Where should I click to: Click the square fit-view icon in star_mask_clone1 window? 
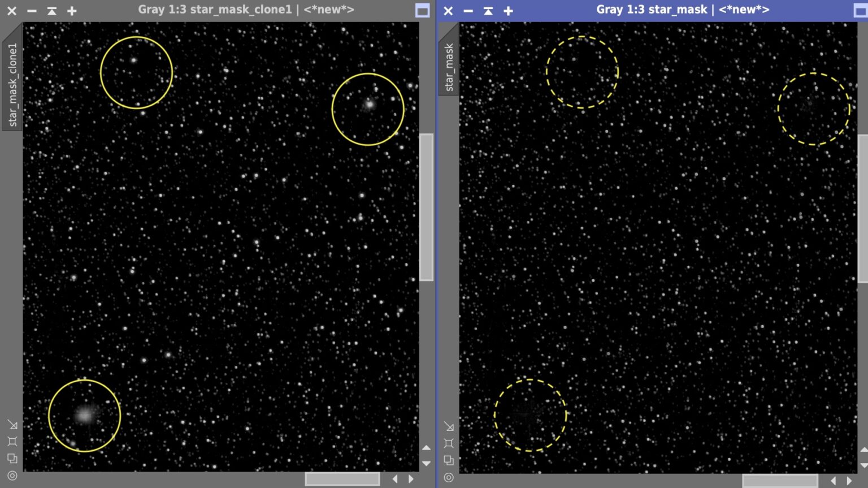pos(12,442)
